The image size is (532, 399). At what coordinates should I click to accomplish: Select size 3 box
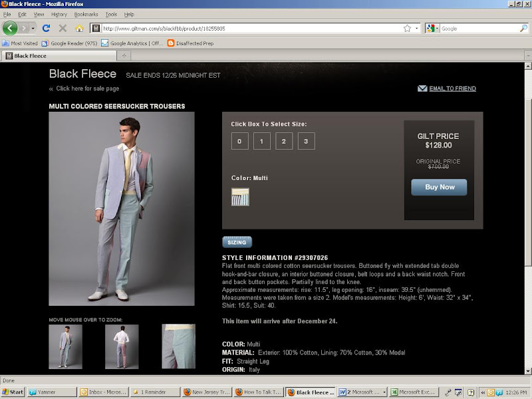(306, 141)
